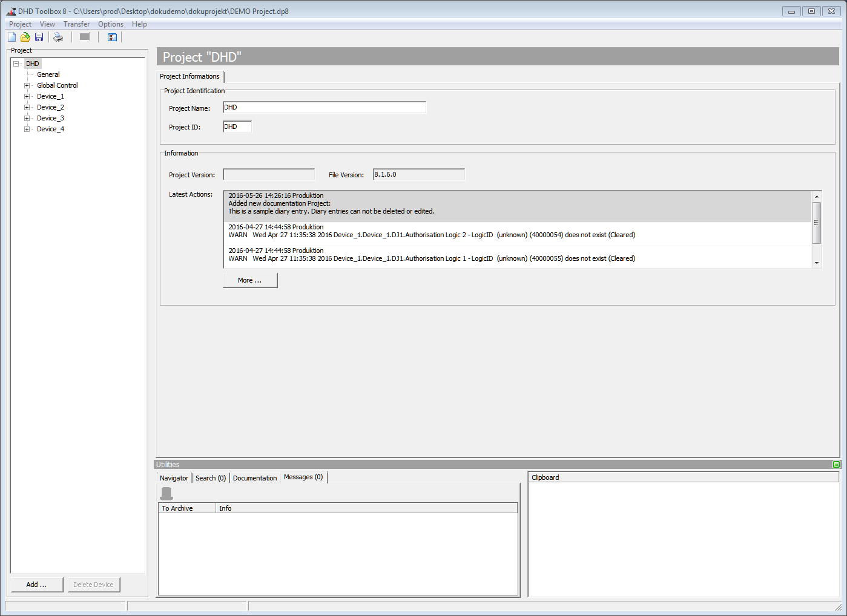The image size is (847, 616).
Task: Click inside the Project Version input field
Action: [268, 174]
